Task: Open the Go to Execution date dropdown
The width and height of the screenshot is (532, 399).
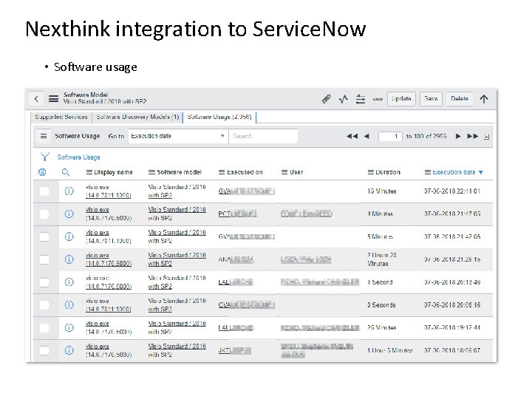Action: (178, 136)
